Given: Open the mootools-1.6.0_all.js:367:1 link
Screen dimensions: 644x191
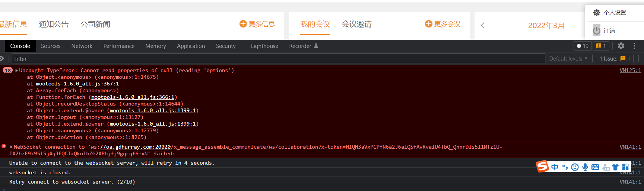Looking at the screenshot, I should tap(77, 84).
